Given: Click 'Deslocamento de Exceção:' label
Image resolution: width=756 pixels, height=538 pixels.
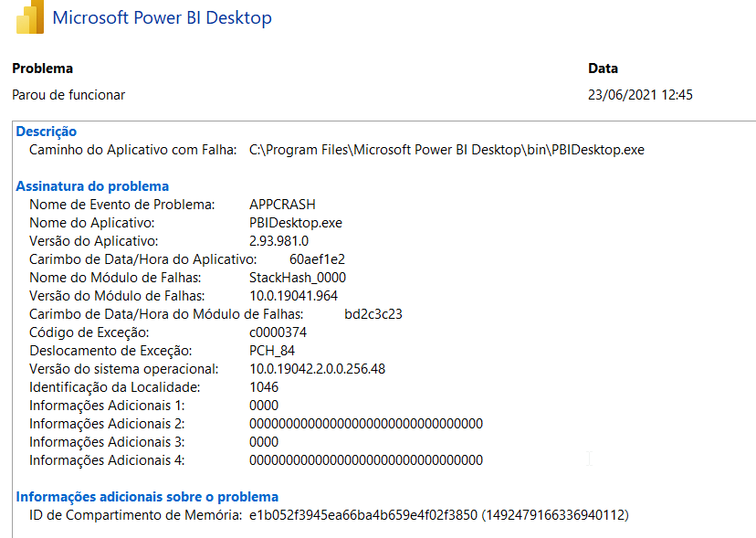Looking at the screenshot, I should pos(110,351).
